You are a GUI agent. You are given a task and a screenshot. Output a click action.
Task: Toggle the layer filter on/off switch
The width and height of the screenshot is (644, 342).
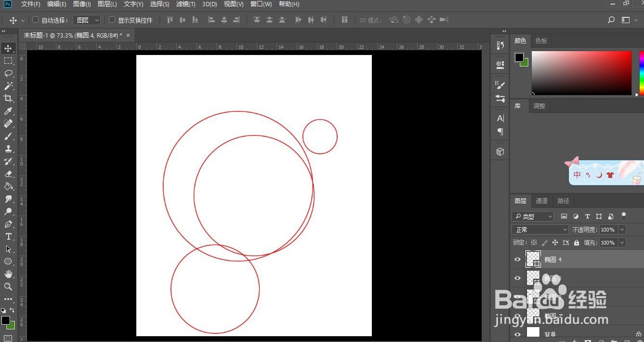pos(624,215)
